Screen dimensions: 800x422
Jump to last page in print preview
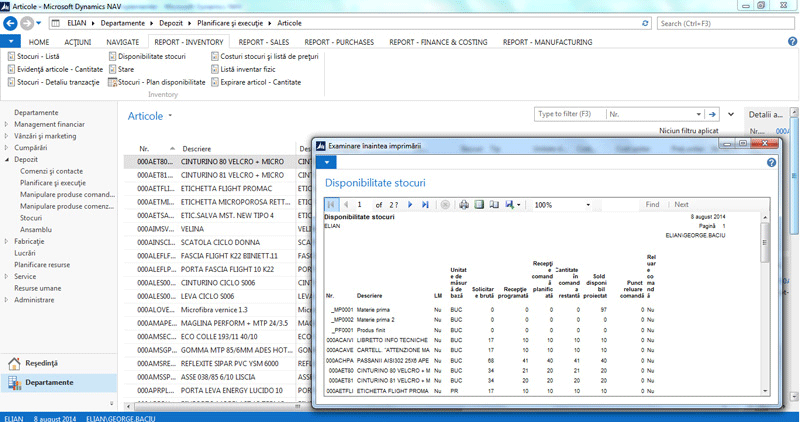click(x=425, y=204)
